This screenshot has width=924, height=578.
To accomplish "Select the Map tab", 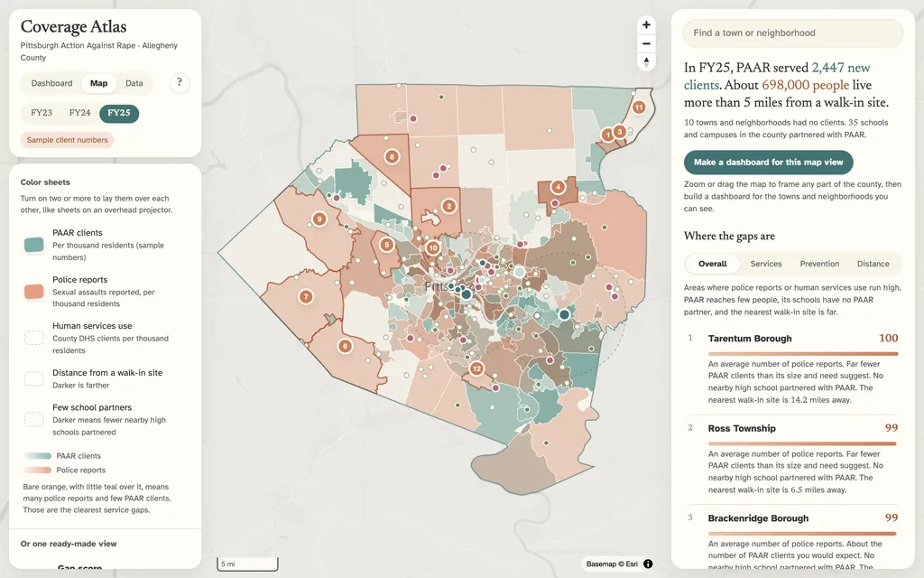I will (99, 83).
